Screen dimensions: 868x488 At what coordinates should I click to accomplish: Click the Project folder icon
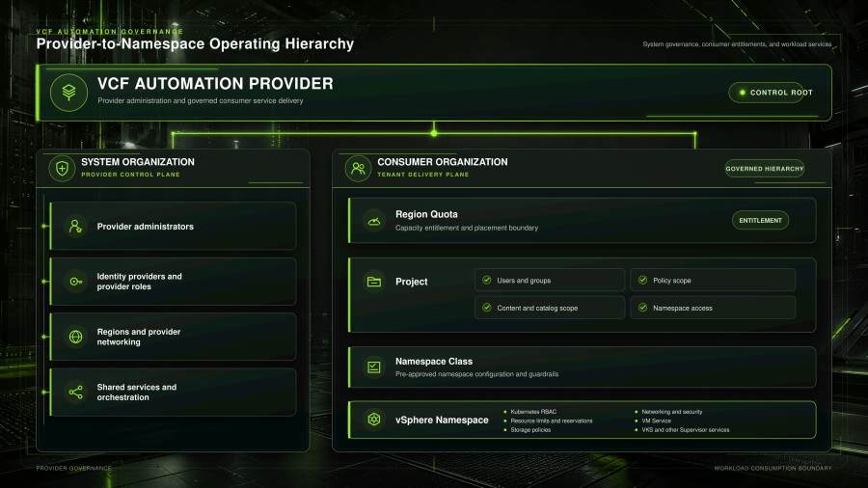pyautogui.click(x=373, y=282)
